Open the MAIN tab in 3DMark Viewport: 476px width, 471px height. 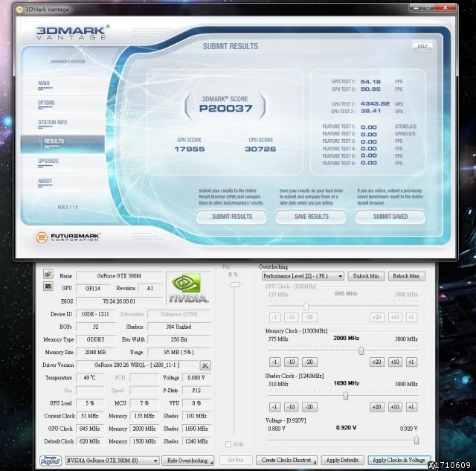tap(44, 83)
